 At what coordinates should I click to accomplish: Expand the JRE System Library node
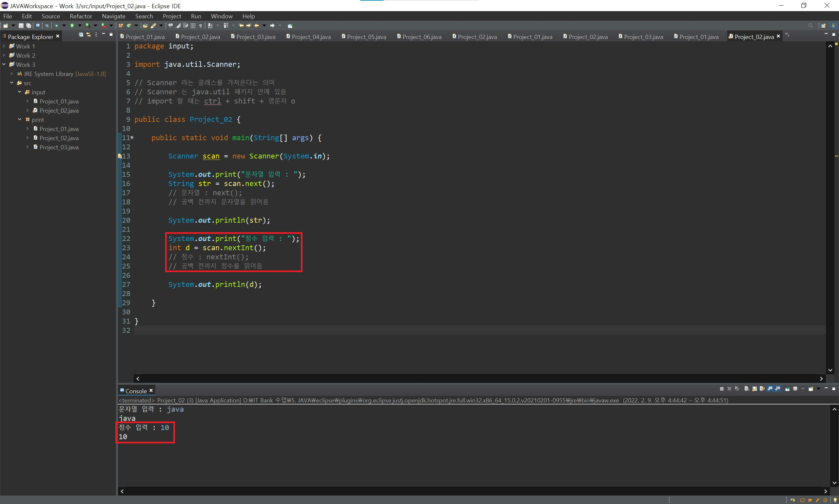11,74
